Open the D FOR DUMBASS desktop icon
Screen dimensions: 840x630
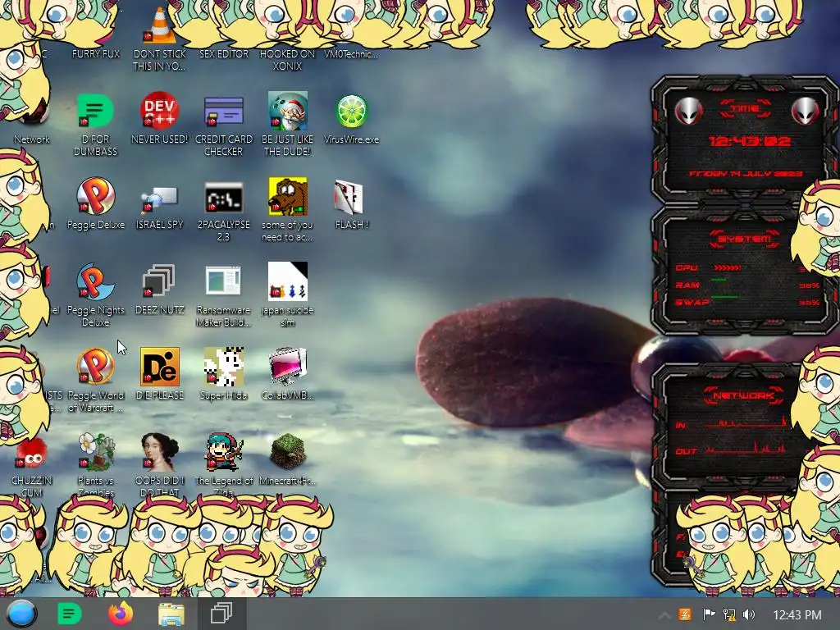[95, 111]
